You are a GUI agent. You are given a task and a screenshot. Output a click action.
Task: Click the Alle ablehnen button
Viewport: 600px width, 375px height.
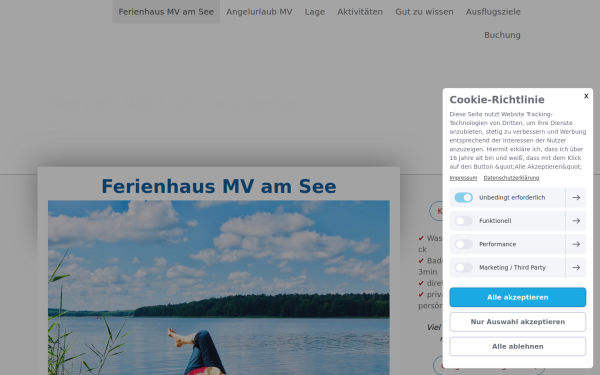[x=517, y=346]
